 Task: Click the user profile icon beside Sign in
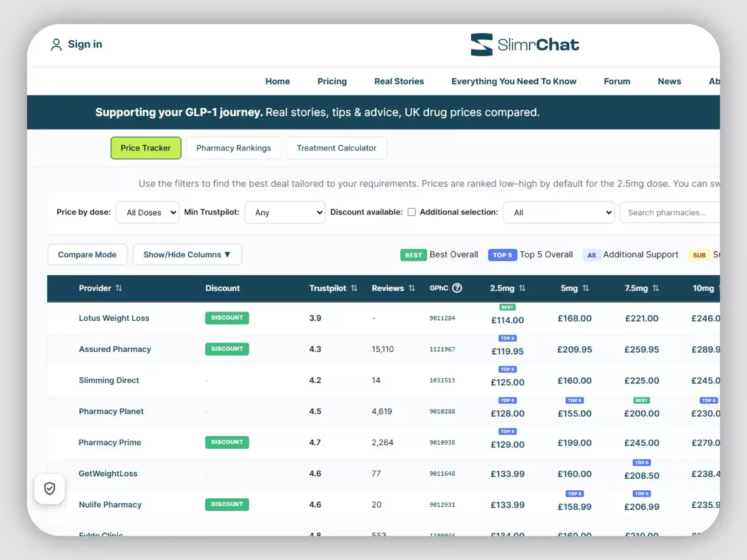point(56,45)
